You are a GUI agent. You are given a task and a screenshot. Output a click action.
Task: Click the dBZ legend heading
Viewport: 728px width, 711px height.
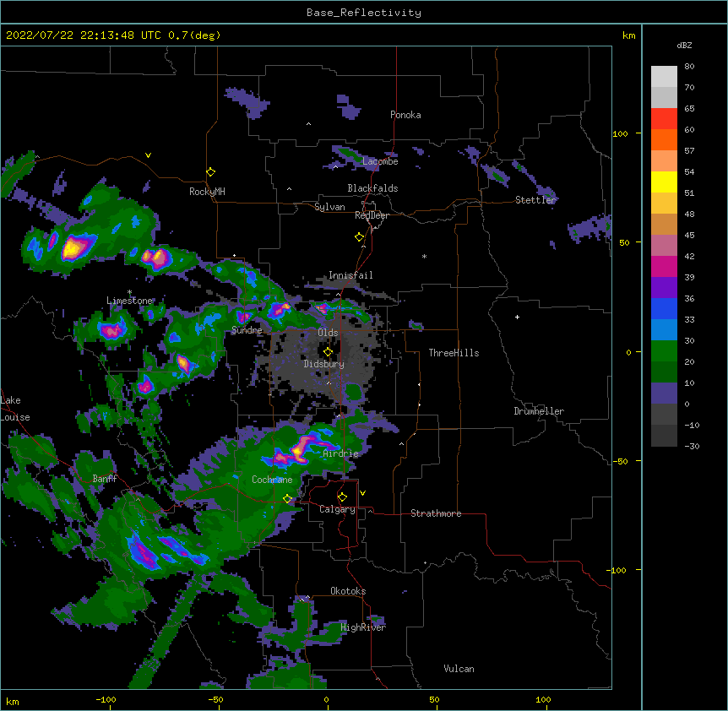[x=684, y=45]
